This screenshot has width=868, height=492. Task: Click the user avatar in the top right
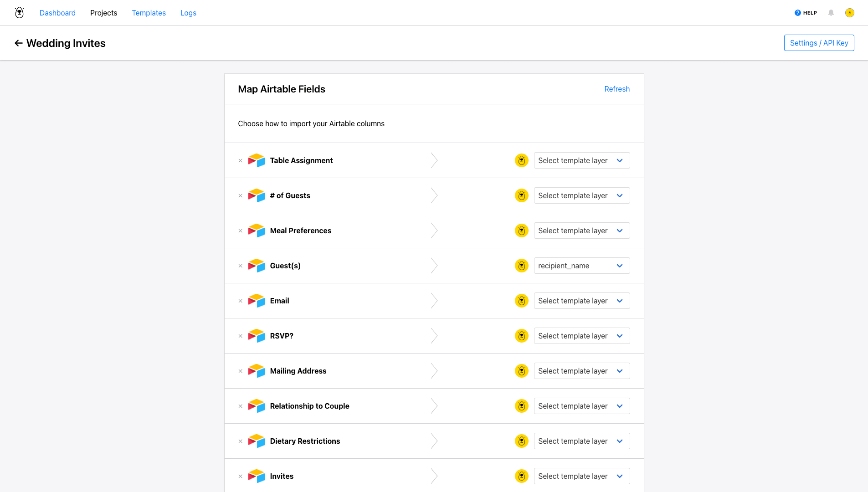(850, 13)
